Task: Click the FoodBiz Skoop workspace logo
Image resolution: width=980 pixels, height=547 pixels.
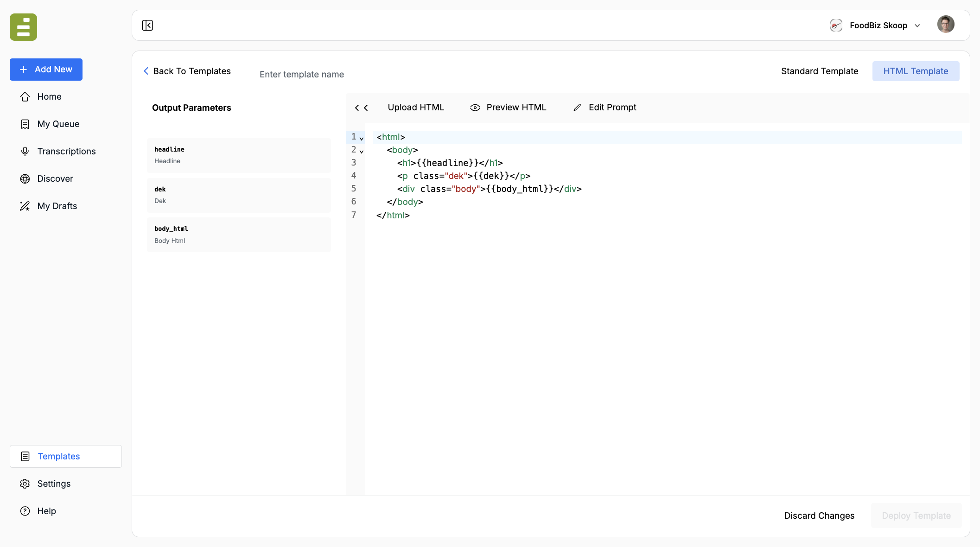Action: click(x=836, y=25)
